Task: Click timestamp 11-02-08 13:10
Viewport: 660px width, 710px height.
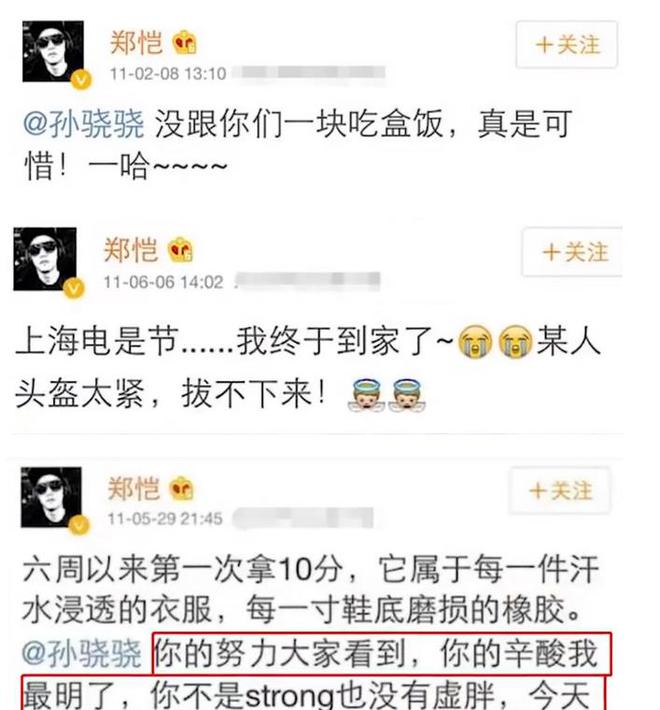Action: (x=168, y=73)
